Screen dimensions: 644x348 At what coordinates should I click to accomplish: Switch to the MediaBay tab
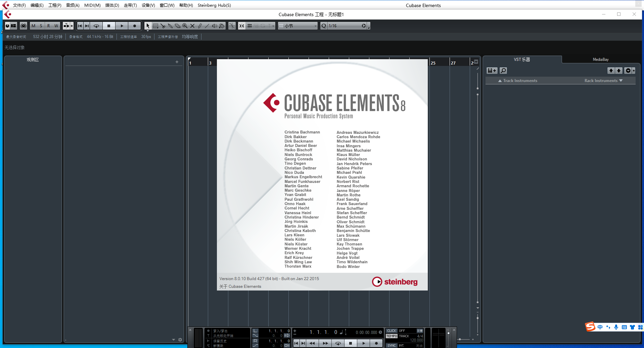[601, 60]
